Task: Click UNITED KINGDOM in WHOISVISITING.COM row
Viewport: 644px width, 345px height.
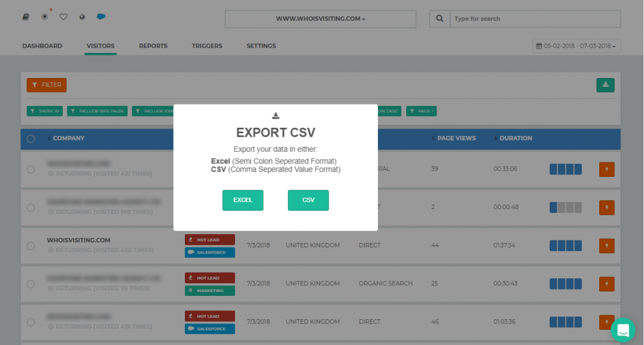Action: click(x=313, y=245)
